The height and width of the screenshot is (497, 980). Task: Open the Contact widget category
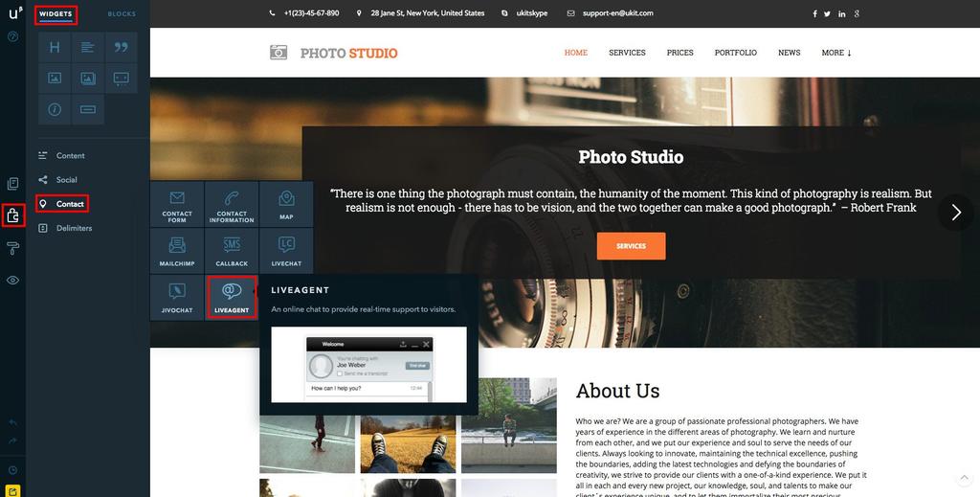[x=62, y=204]
